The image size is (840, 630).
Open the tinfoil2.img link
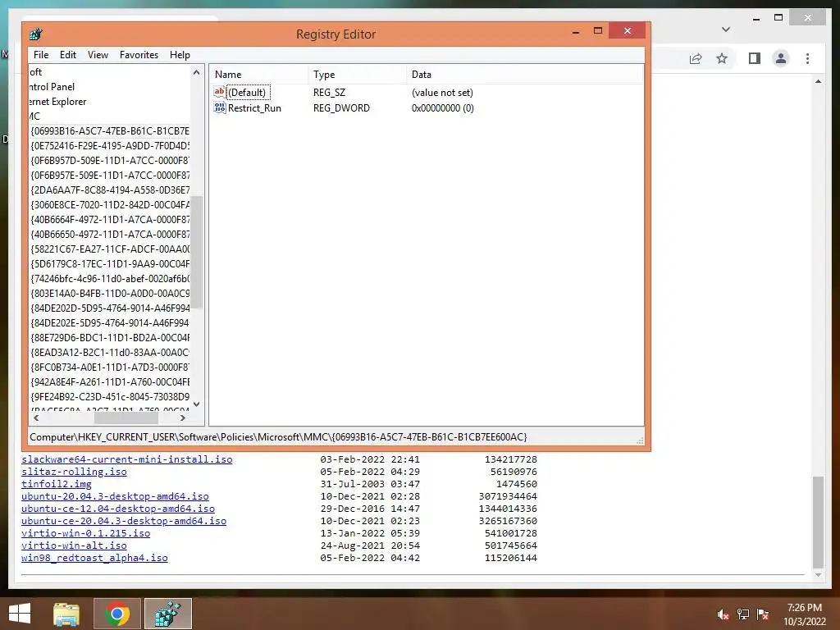pos(57,484)
